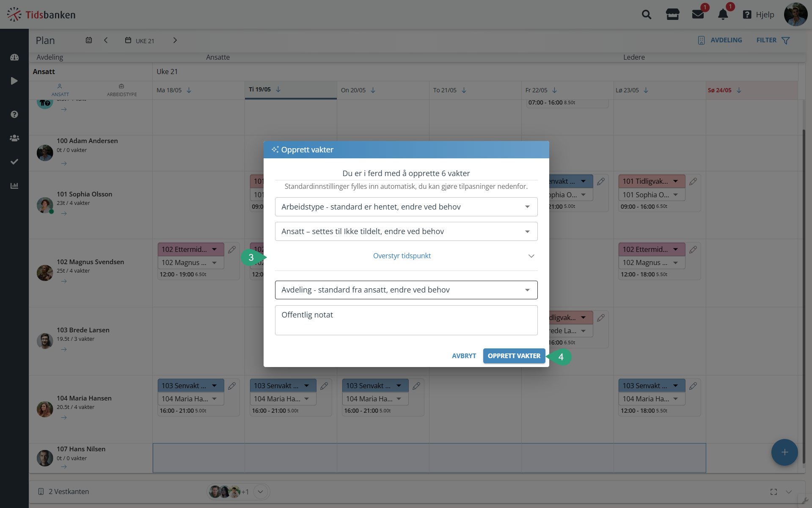Open the search magnifier icon
Viewport: 812px width, 508px height.
tap(646, 15)
